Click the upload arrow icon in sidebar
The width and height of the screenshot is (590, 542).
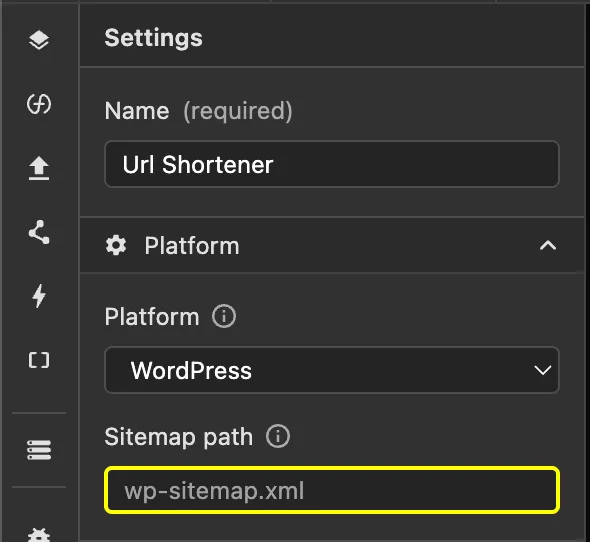(39, 168)
